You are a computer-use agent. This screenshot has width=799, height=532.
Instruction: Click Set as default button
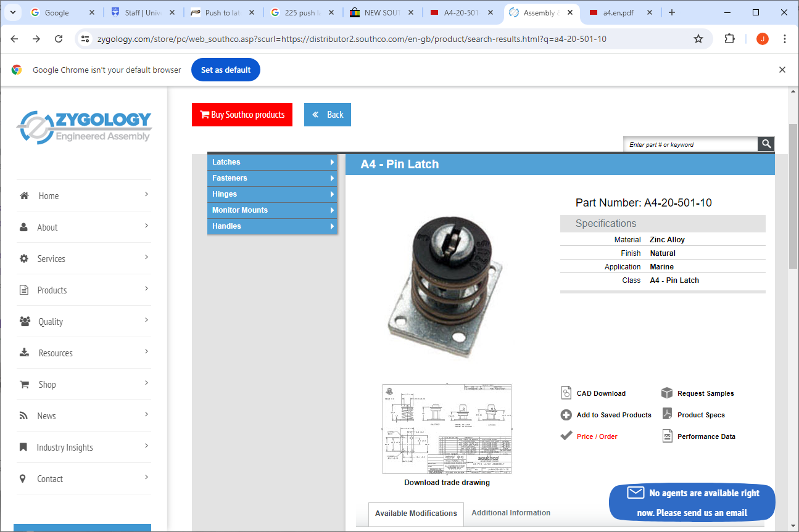coord(226,70)
